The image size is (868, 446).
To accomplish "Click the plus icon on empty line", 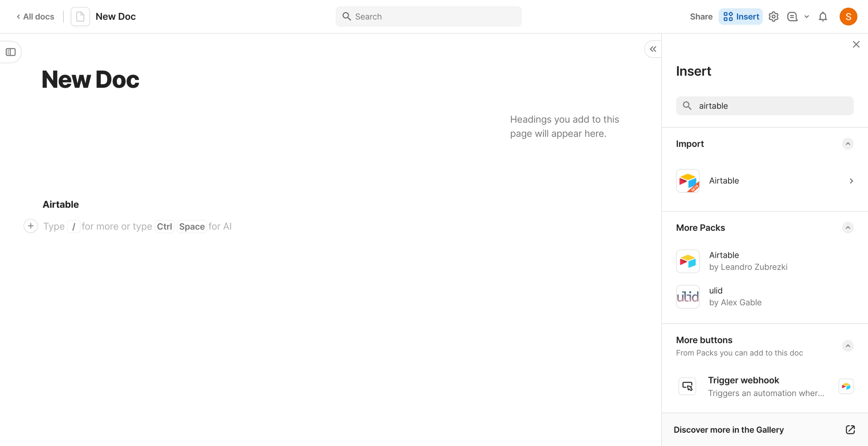I will (x=31, y=226).
